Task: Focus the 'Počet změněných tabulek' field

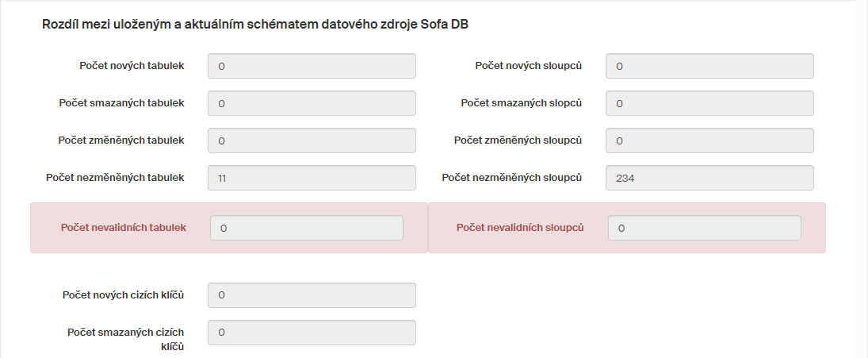Action: [312, 141]
